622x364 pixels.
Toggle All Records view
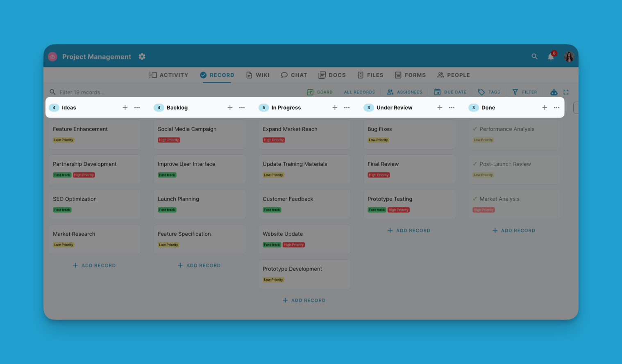359,92
